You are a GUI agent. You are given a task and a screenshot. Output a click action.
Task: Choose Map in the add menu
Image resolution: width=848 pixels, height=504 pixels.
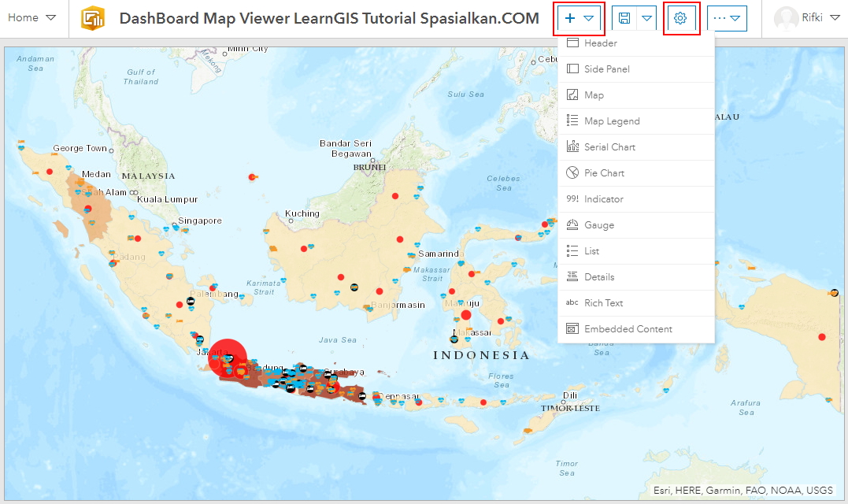click(636, 95)
